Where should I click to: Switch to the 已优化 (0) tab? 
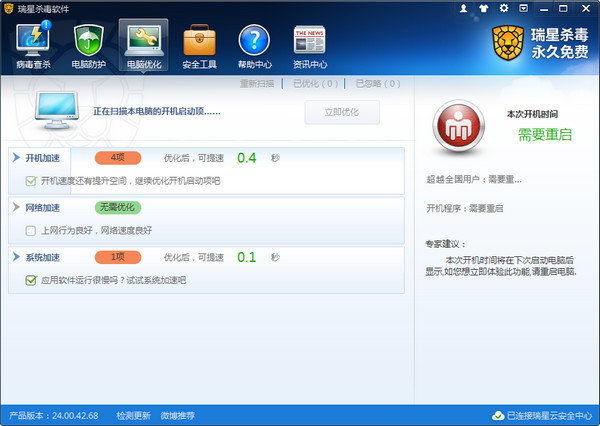pos(314,83)
